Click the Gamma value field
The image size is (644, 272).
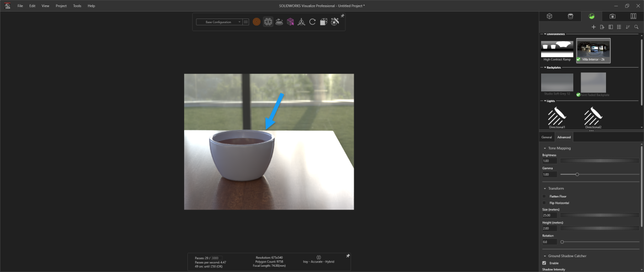[x=550, y=174]
